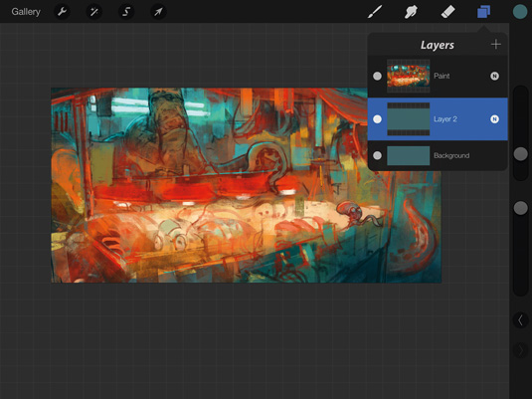Redo with the dimmed right-pointing arrow button
Image resolution: width=532 pixels, height=399 pixels.
tap(520, 350)
